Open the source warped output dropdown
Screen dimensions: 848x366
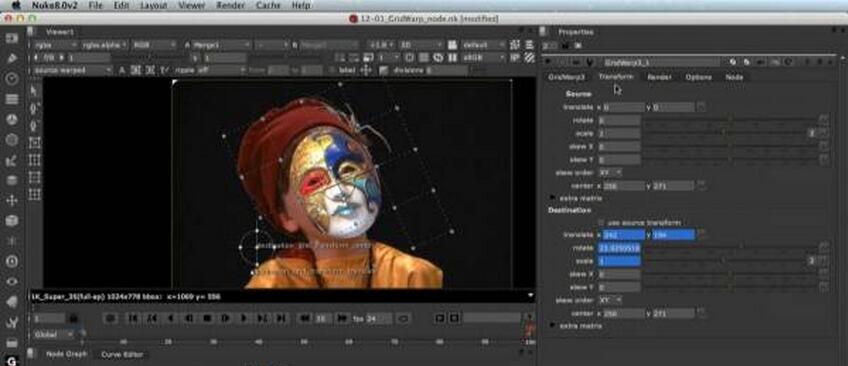72,70
